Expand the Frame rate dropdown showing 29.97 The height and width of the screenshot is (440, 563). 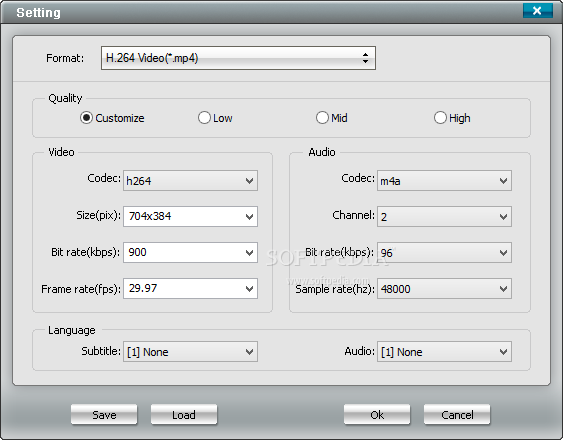[x=190, y=288]
